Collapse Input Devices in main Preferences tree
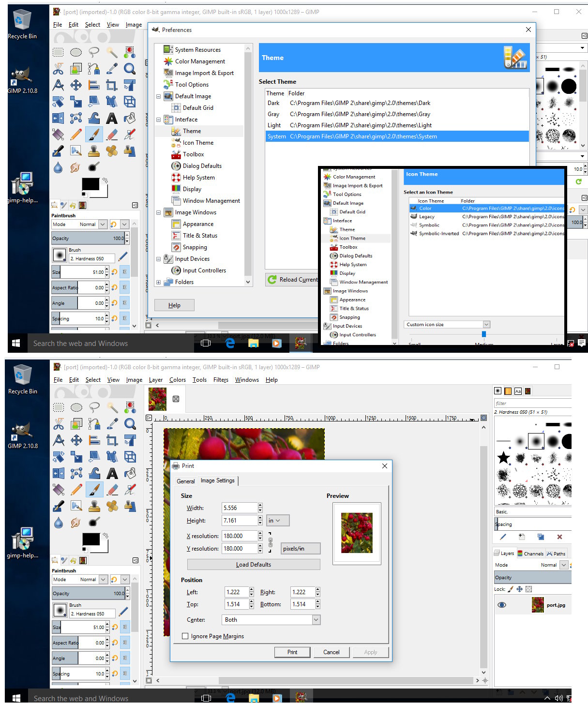 (x=158, y=259)
